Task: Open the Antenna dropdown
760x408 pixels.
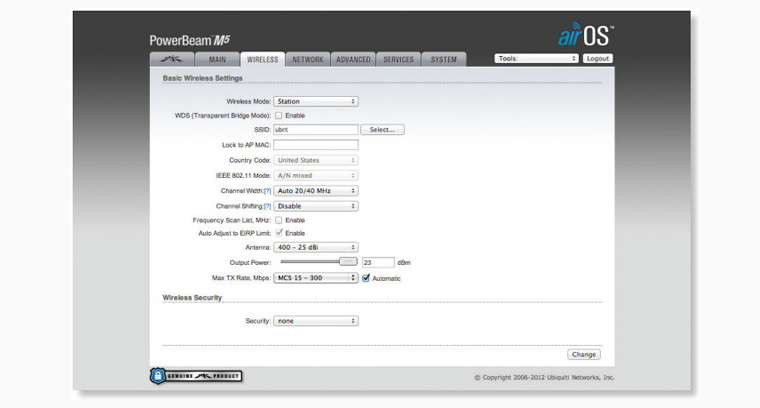Action: click(316, 247)
